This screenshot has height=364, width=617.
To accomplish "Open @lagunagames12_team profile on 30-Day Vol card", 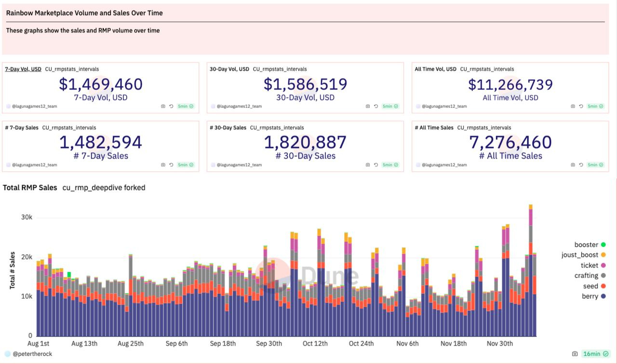I will (239, 106).
